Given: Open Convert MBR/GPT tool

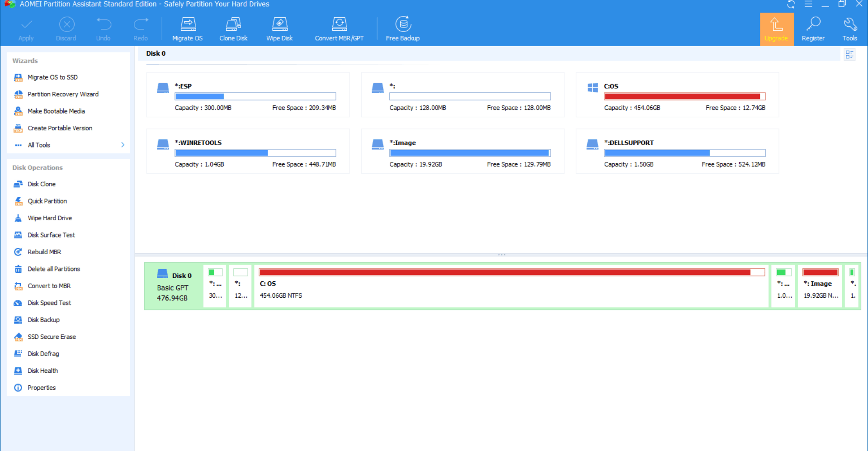Looking at the screenshot, I should tap(339, 29).
